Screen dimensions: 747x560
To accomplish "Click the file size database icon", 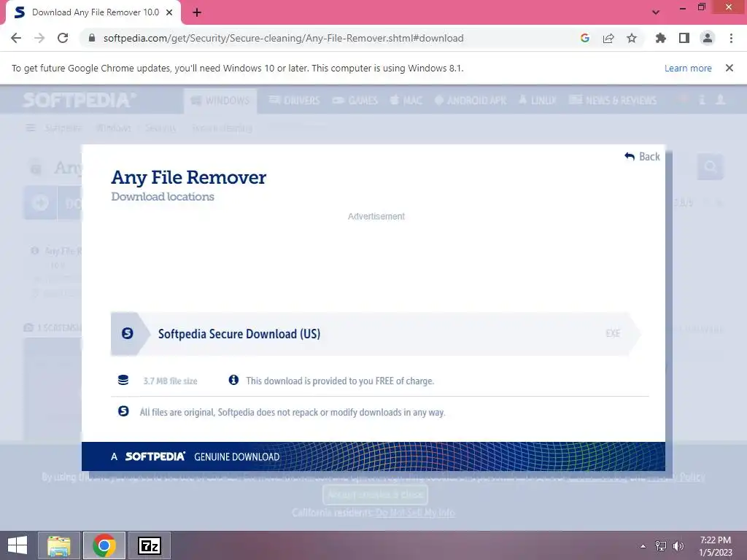I will click(x=123, y=380).
